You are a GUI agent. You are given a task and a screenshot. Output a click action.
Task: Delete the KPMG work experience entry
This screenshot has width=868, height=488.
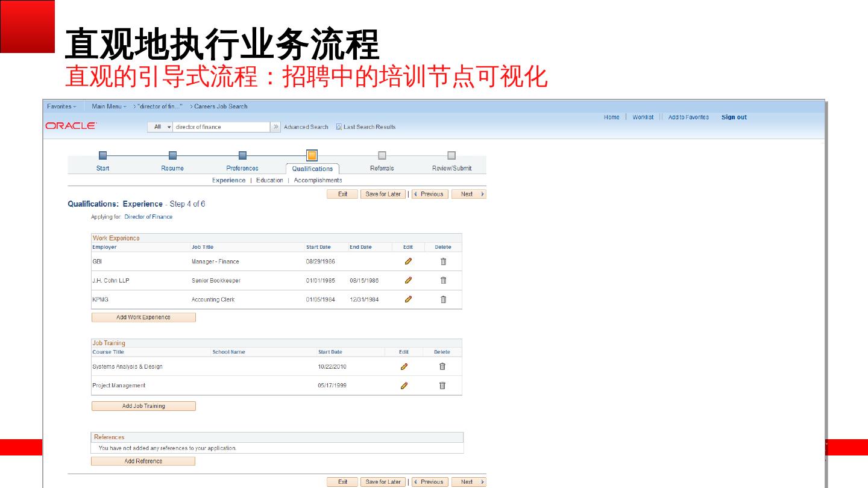(x=443, y=299)
